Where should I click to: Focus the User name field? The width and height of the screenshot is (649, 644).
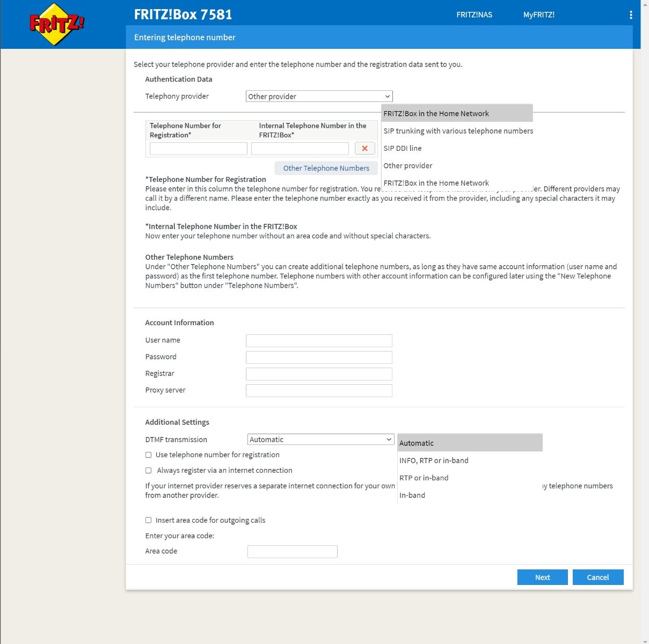[319, 341]
